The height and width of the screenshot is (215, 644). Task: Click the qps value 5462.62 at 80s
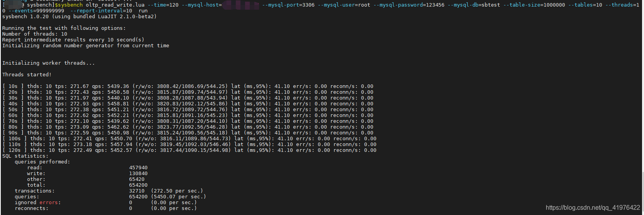tap(118, 127)
